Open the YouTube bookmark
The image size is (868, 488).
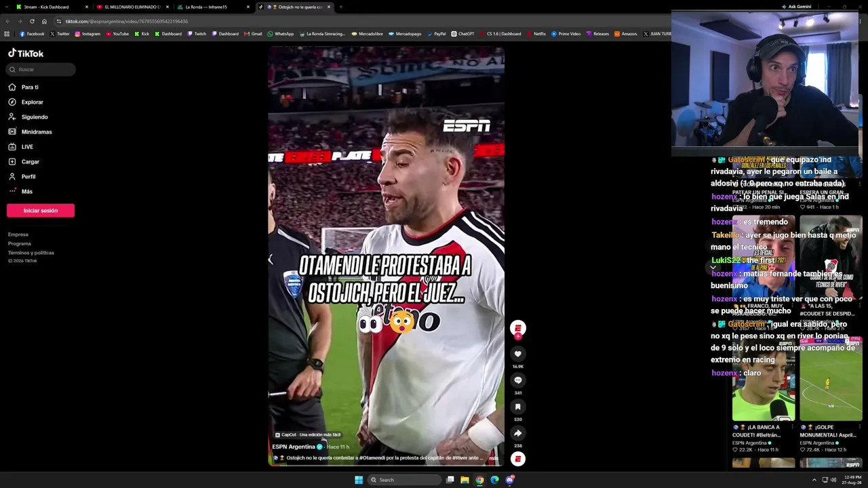[x=117, y=34]
